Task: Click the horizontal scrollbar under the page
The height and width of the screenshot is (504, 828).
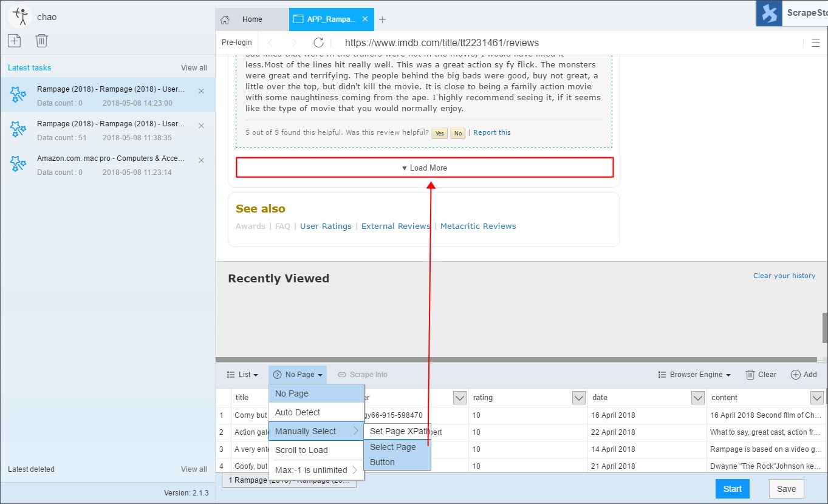Action: click(x=516, y=359)
